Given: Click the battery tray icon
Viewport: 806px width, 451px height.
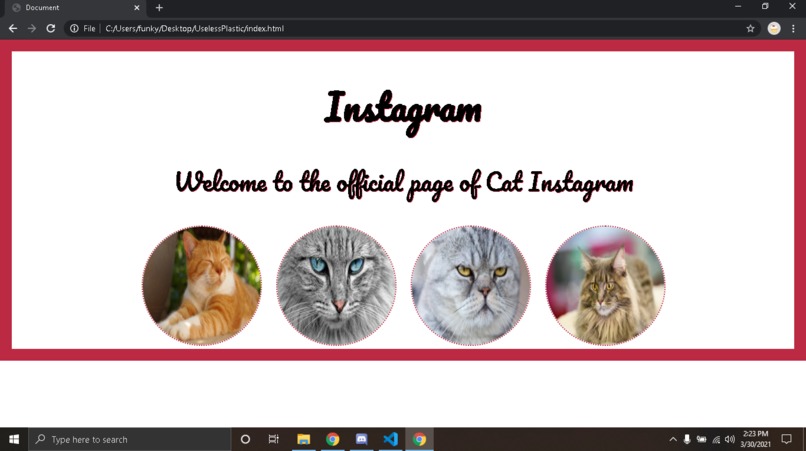Looking at the screenshot, I should click(701, 439).
